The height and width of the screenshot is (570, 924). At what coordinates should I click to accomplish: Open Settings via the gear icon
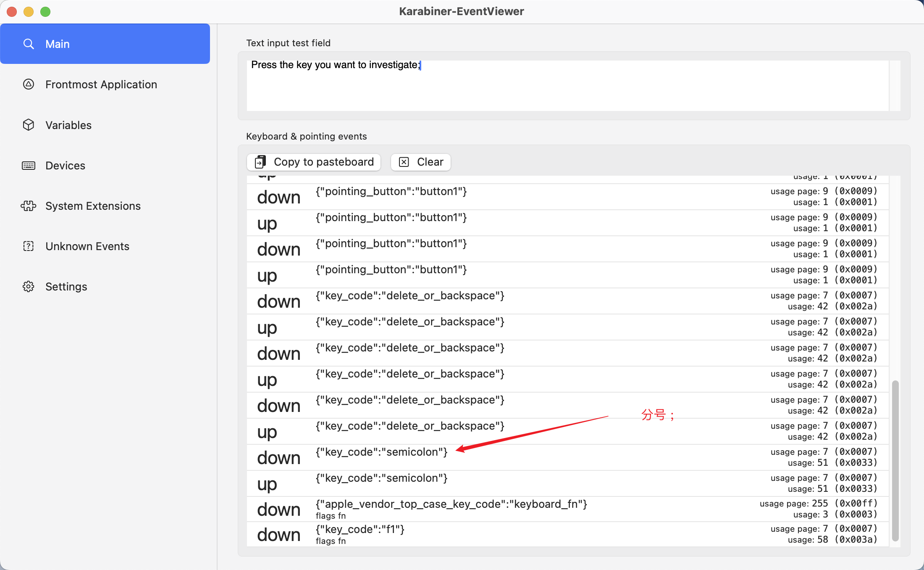click(28, 287)
